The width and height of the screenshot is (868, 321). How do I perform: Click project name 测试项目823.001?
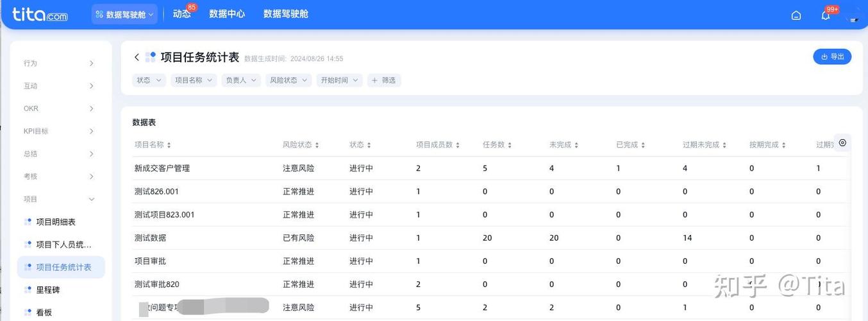[164, 214]
